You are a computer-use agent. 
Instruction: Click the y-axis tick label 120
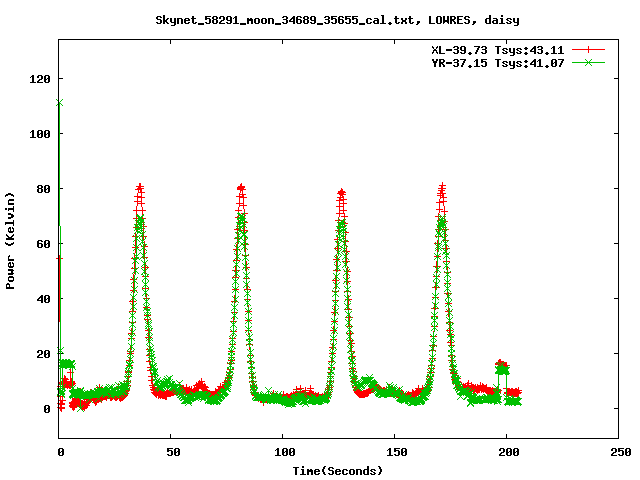[40, 79]
